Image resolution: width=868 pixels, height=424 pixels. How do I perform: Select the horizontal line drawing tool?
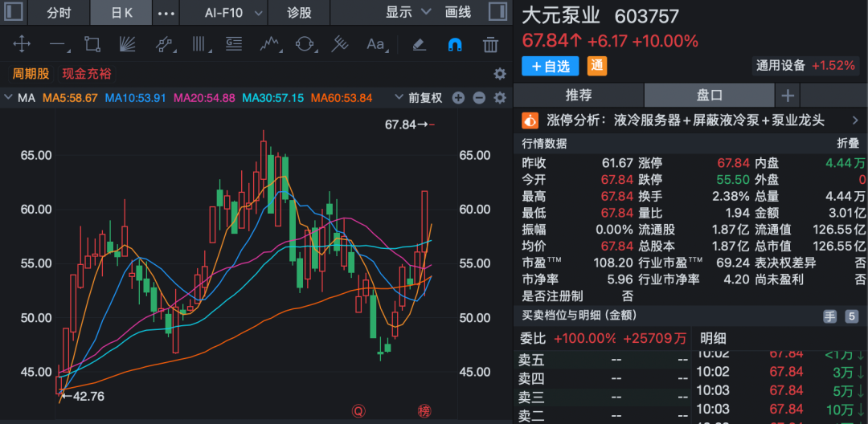(58, 43)
